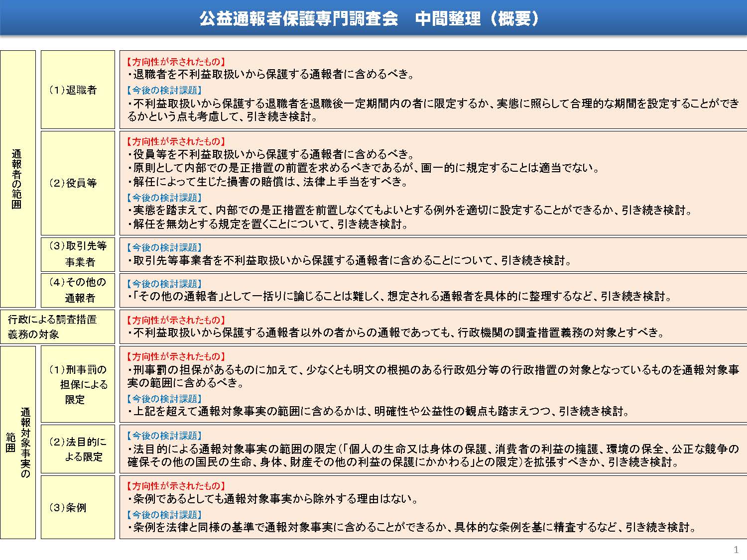Click the blue 【今後の検討課題】 heading for 役員等
This screenshot has width=747, height=560.
point(164,197)
